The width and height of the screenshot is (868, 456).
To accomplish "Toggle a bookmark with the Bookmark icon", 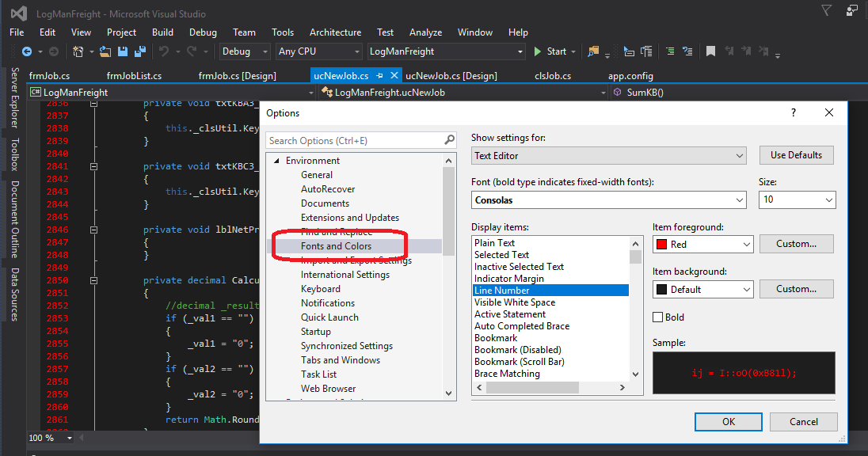I will click(710, 51).
